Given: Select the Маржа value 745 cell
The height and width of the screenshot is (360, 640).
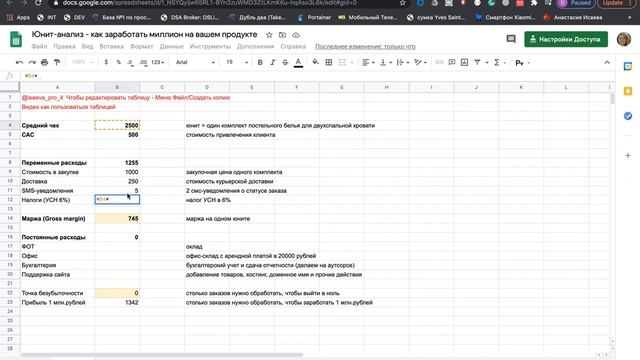Looking at the screenshot, I should pyautogui.click(x=117, y=218).
